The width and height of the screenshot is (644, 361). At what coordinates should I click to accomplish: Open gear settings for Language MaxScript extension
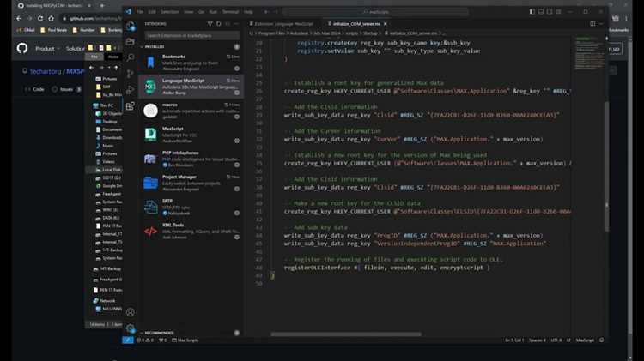[x=237, y=93]
